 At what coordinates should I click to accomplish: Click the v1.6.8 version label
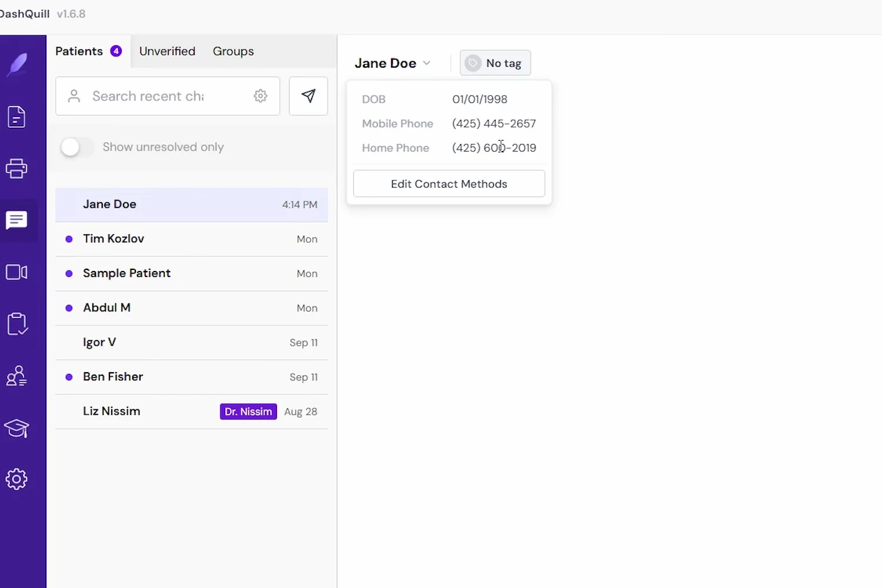click(x=71, y=14)
